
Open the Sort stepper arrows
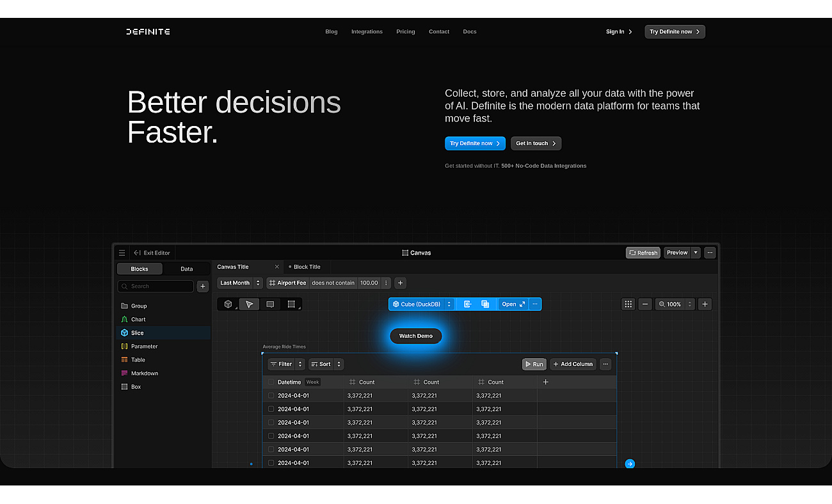click(x=339, y=364)
